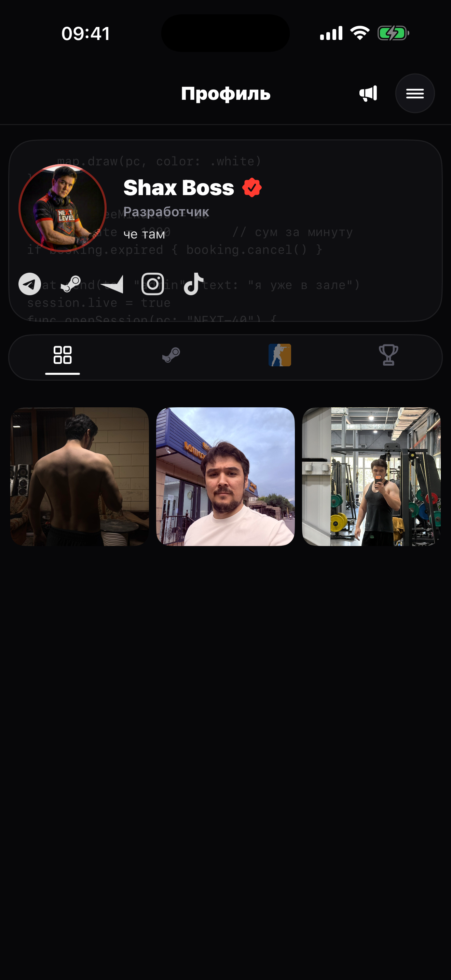The width and height of the screenshot is (451, 980).
Task: Open the Instagram social link
Action: [x=153, y=284]
